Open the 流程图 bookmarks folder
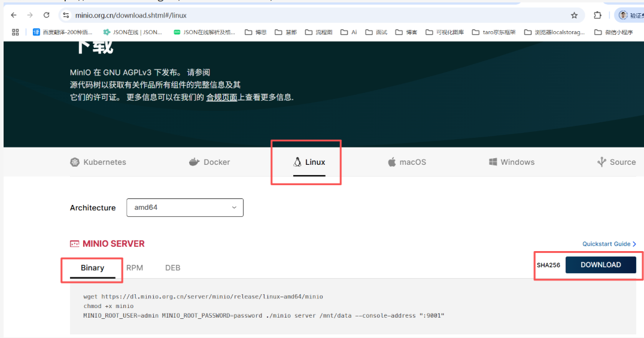Viewport: 644px width, 338px height. click(x=319, y=32)
